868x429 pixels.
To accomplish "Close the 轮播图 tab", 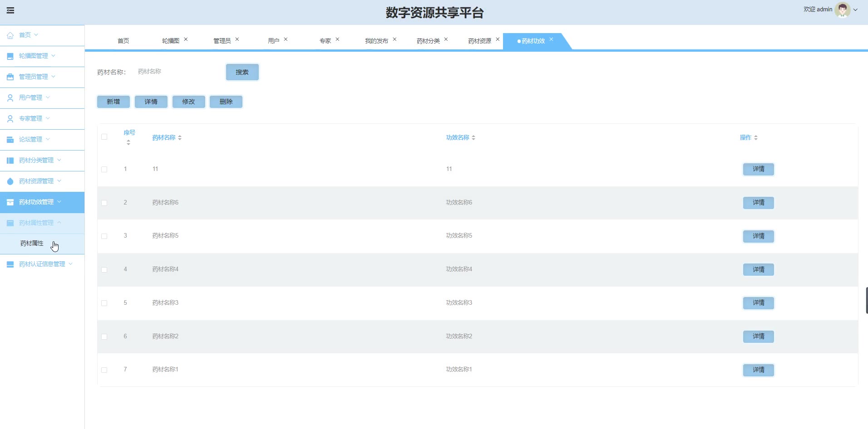I will coord(186,39).
